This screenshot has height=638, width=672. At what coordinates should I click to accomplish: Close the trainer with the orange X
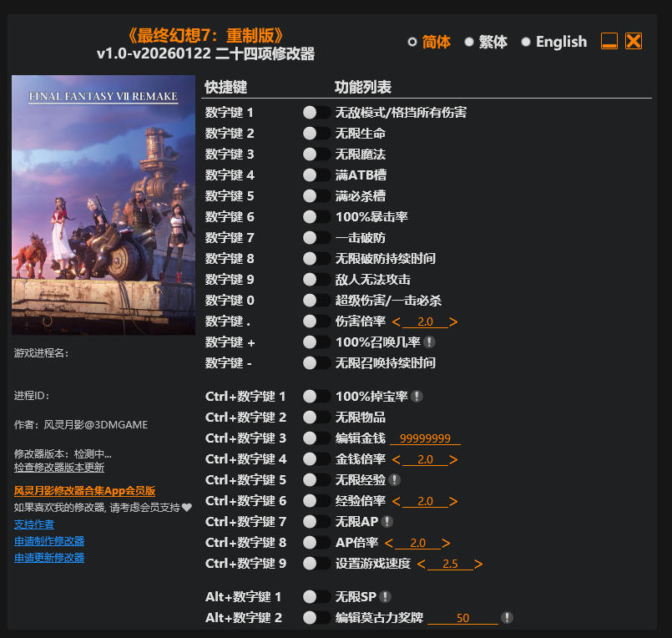coord(634,42)
